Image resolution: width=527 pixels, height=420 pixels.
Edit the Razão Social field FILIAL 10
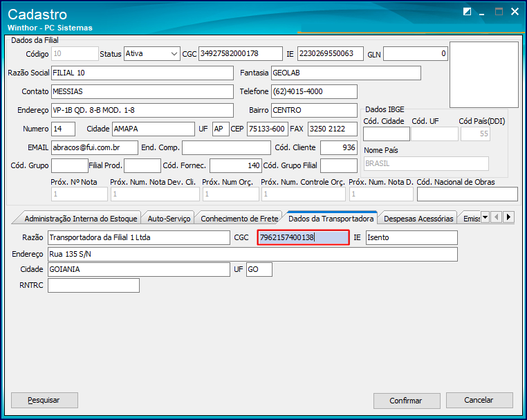pos(142,73)
